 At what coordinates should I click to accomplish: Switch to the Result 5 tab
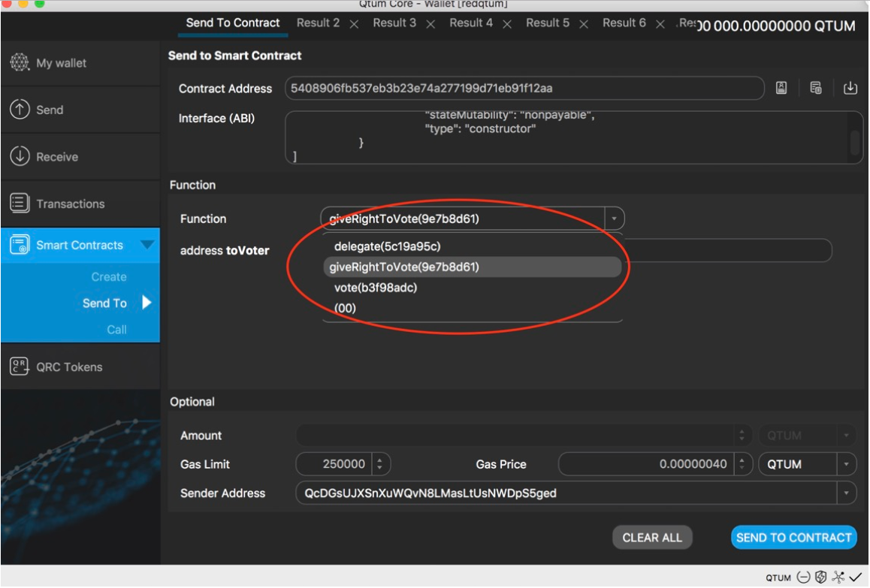coord(548,23)
